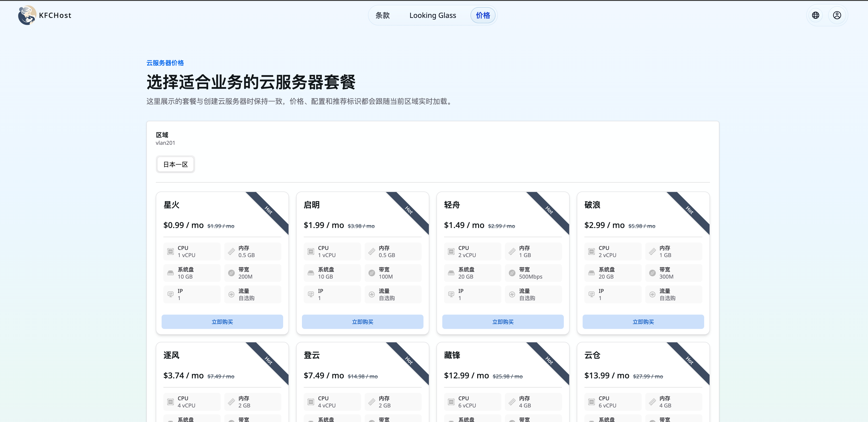868x422 pixels.
Task: Click the memory icon in 轻舟 card
Action: coord(512,251)
